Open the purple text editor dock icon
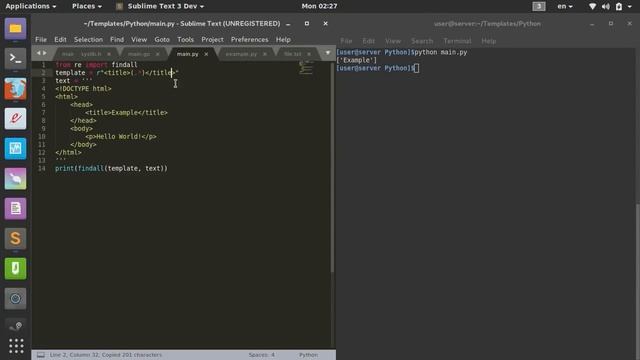 pos(16,209)
